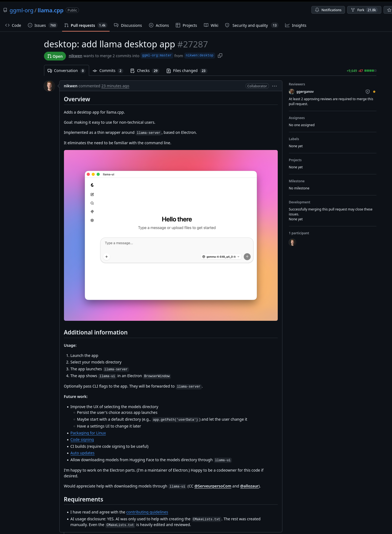
Task: Open Security and quality tab
Action: (251, 25)
